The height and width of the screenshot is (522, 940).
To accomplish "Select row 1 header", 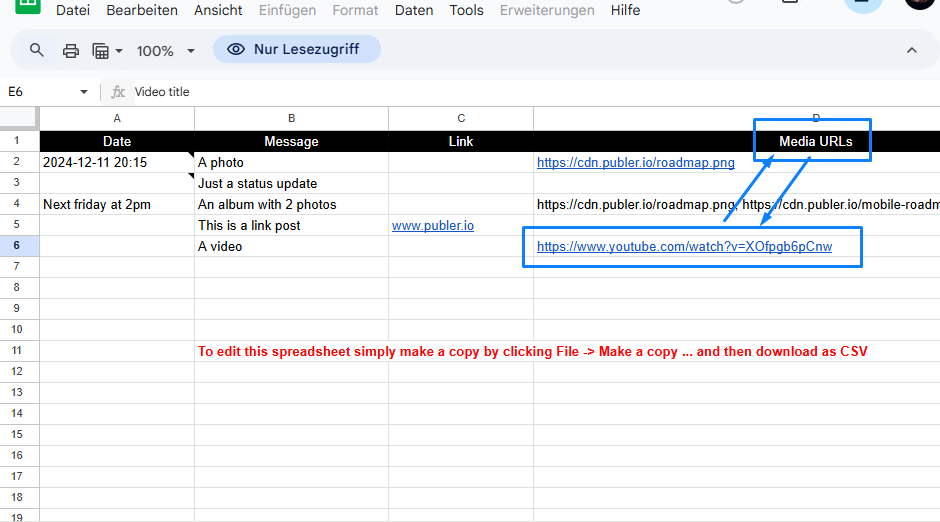I will pyautogui.click(x=19, y=141).
